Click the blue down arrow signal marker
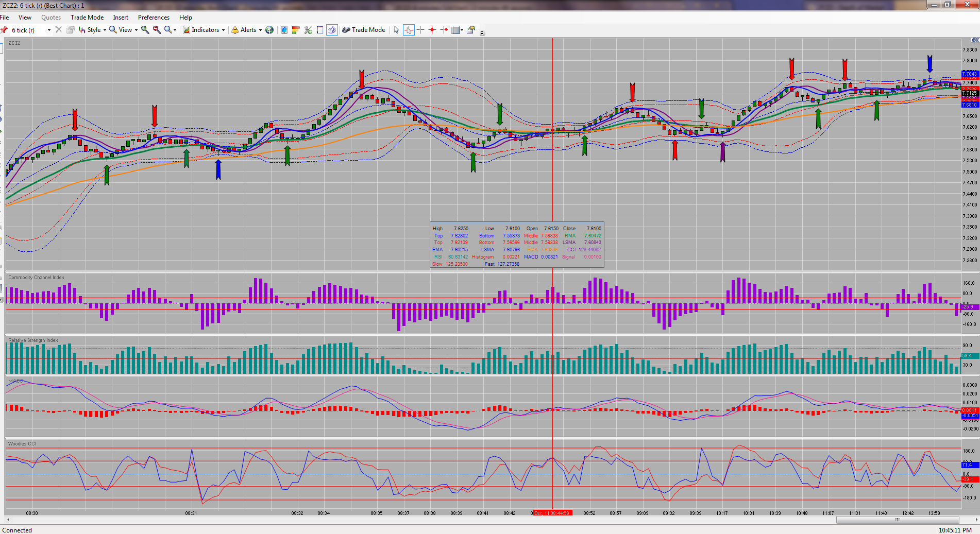 [x=930, y=64]
